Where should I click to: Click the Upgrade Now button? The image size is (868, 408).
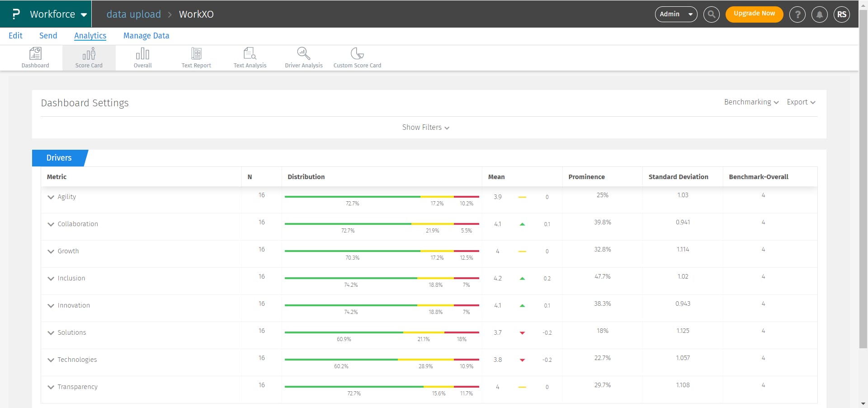click(x=754, y=14)
